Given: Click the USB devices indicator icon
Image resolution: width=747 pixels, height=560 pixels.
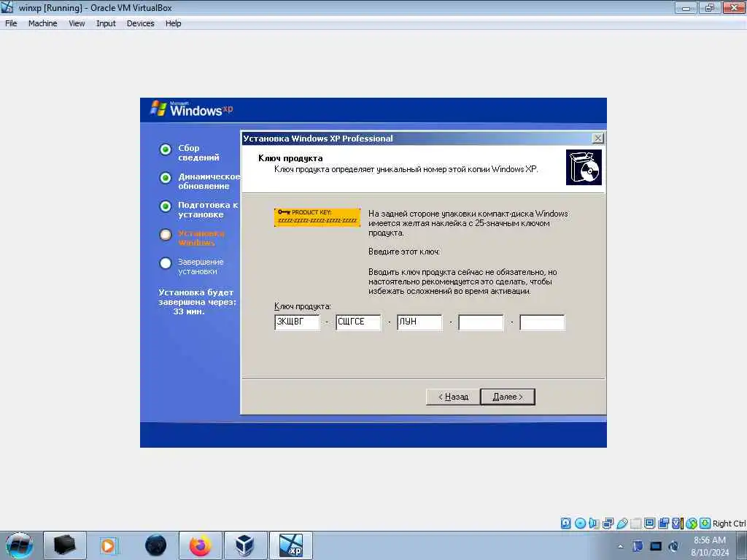Looking at the screenshot, I should click(x=622, y=524).
